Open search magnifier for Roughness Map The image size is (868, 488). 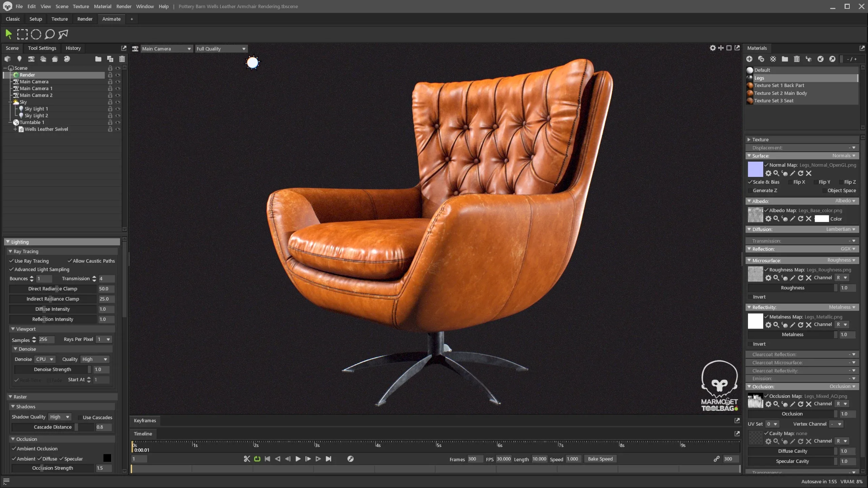click(776, 278)
